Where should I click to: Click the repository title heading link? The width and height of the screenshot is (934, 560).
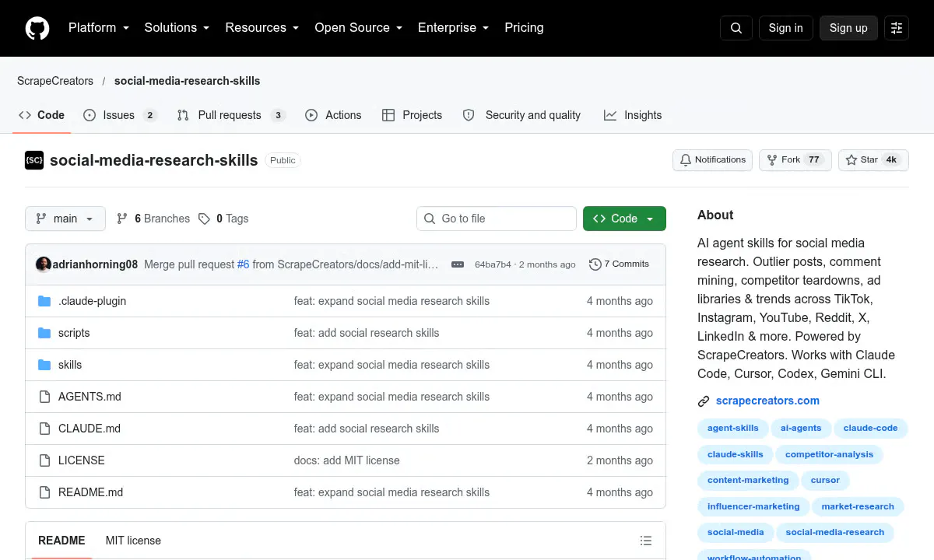pyautogui.click(x=153, y=160)
